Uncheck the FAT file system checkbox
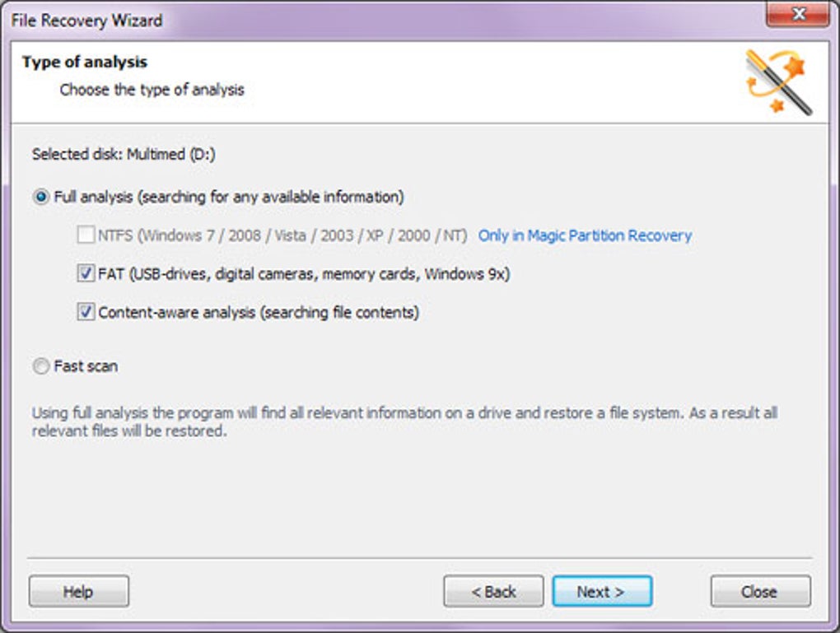 coord(86,274)
